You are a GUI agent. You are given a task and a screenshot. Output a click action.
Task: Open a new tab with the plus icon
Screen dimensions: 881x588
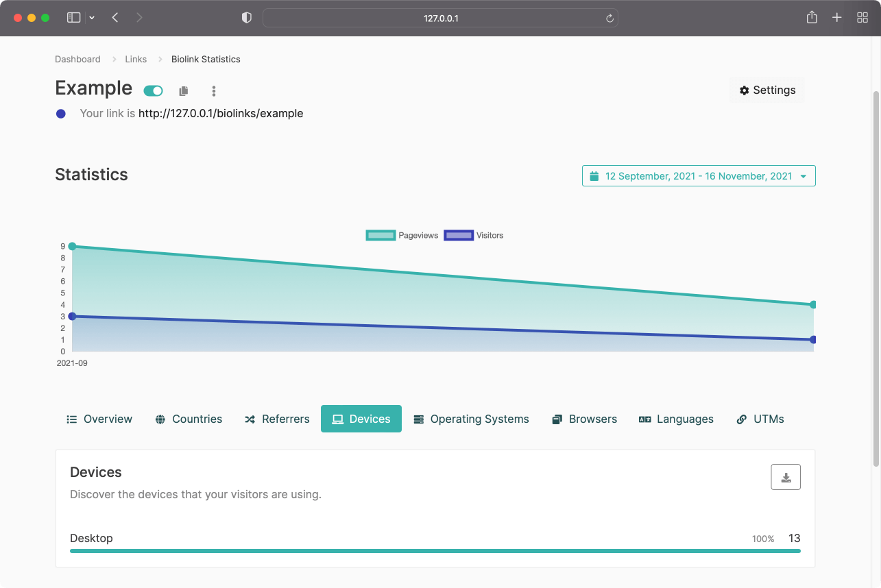click(x=836, y=18)
